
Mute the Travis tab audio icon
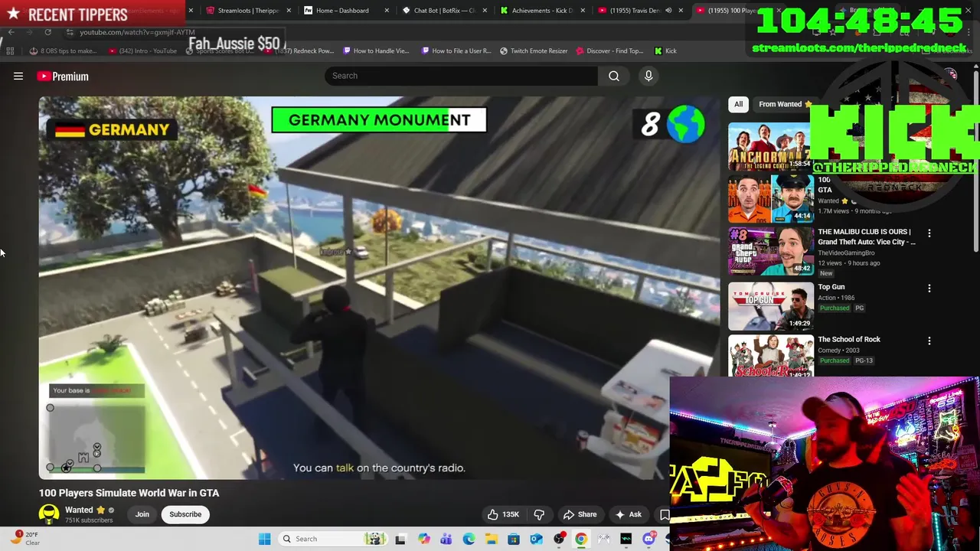[668, 11]
